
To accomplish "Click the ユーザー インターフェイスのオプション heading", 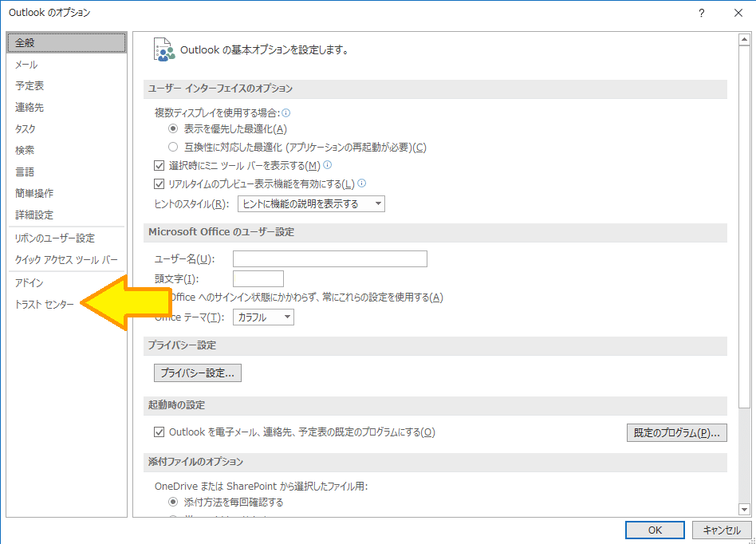I will 220,89.
